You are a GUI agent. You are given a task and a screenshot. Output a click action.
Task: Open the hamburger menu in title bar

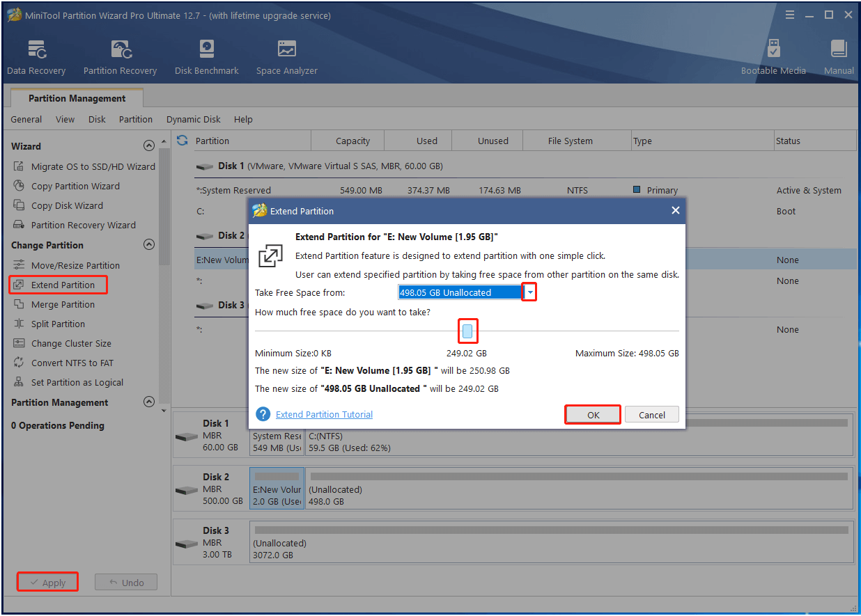click(789, 15)
